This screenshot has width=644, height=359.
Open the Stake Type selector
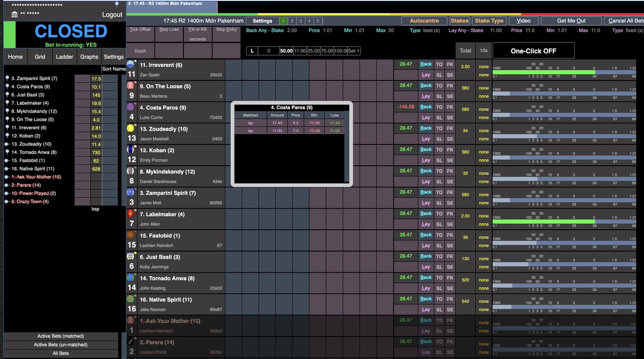click(x=490, y=21)
